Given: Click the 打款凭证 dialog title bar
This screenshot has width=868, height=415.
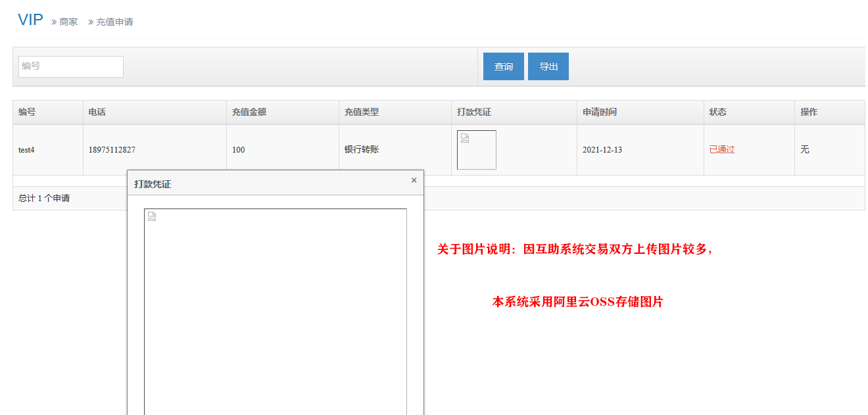Looking at the screenshot, I should [263, 183].
